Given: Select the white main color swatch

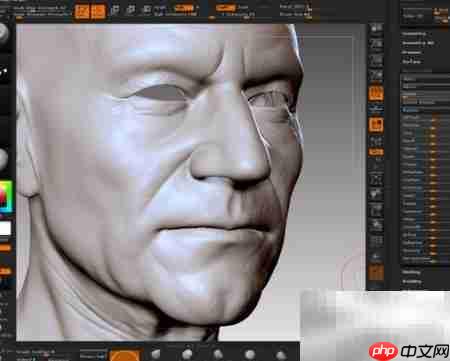Looking at the screenshot, I should tap(5, 229).
